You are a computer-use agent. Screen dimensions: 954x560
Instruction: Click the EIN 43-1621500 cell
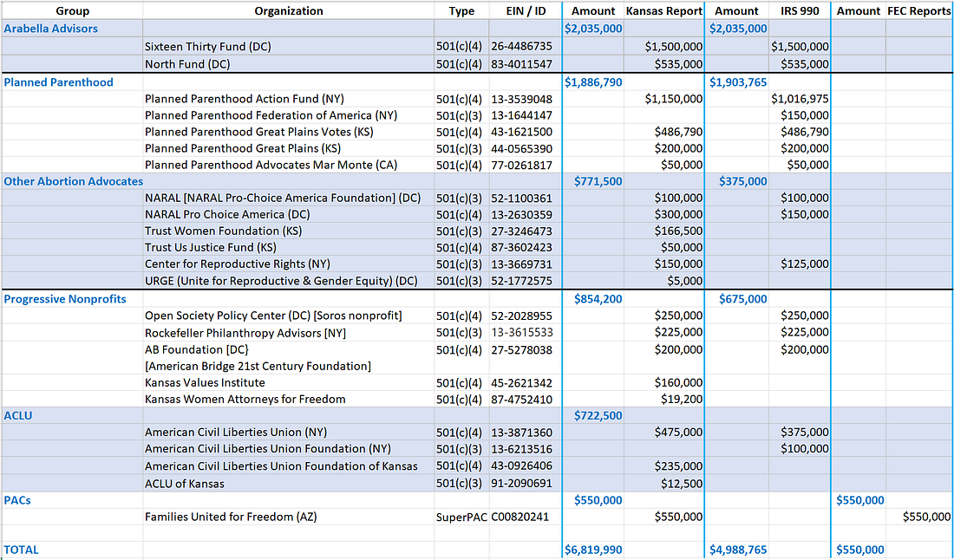tap(526, 132)
